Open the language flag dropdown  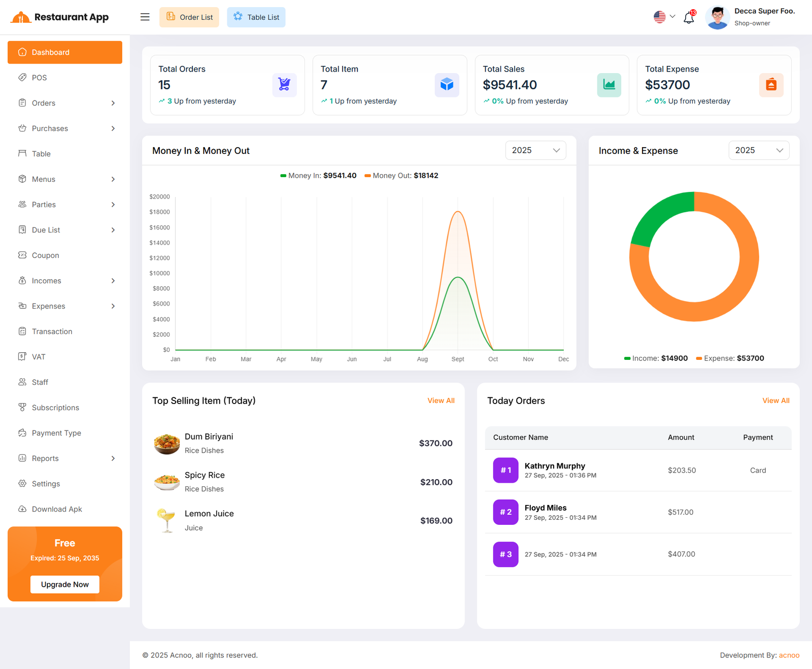pyautogui.click(x=664, y=17)
